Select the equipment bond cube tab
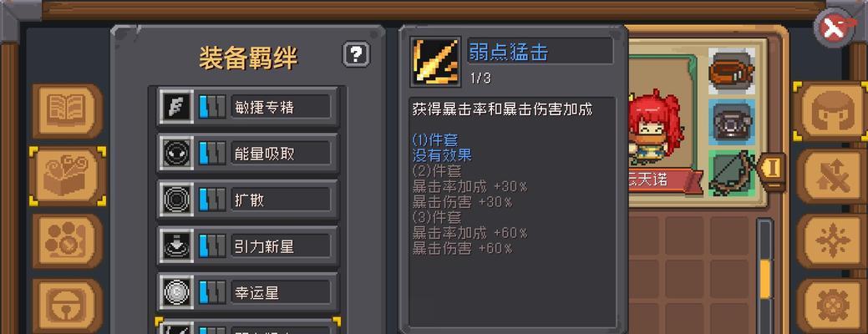This screenshot has width=868, height=334. (x=68, y=176)
